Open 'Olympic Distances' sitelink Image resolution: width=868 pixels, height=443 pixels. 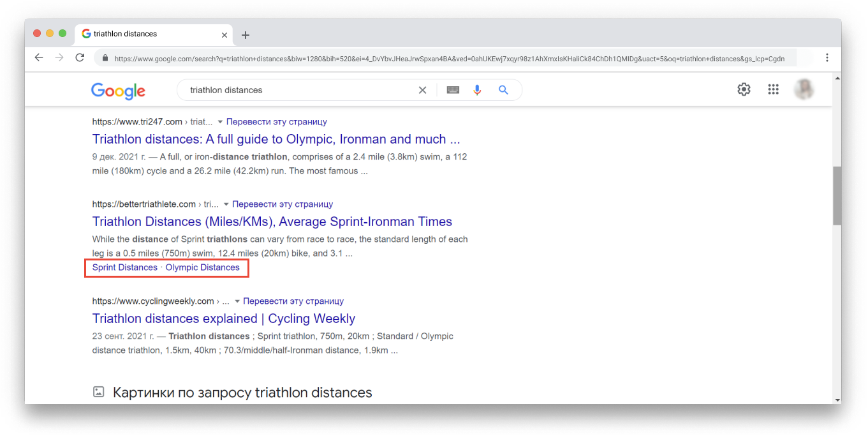point(202,267)
